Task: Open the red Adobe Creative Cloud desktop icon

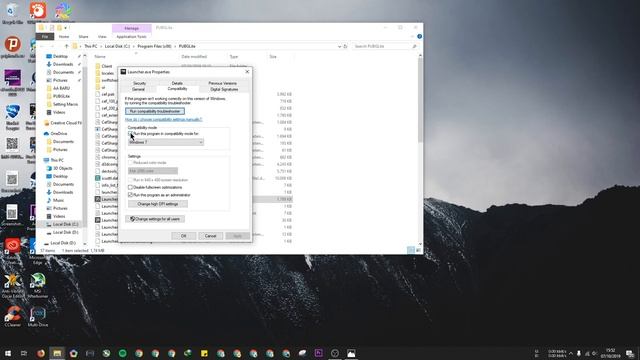Action: click(13, 246)
